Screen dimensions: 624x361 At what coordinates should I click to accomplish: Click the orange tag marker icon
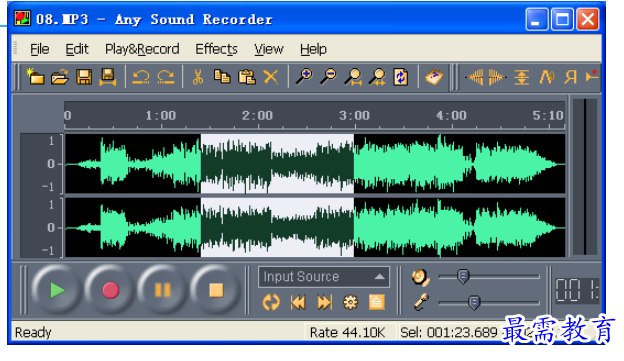[434, 77]
